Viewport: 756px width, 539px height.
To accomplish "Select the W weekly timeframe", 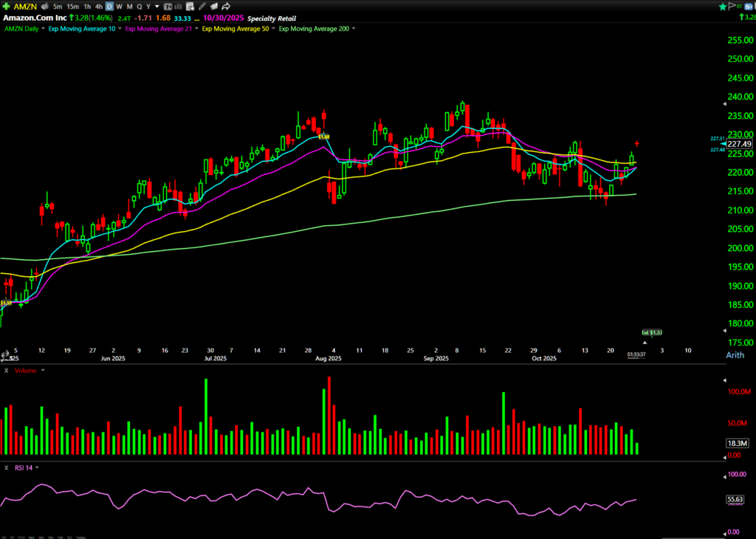I will point(119,6).
